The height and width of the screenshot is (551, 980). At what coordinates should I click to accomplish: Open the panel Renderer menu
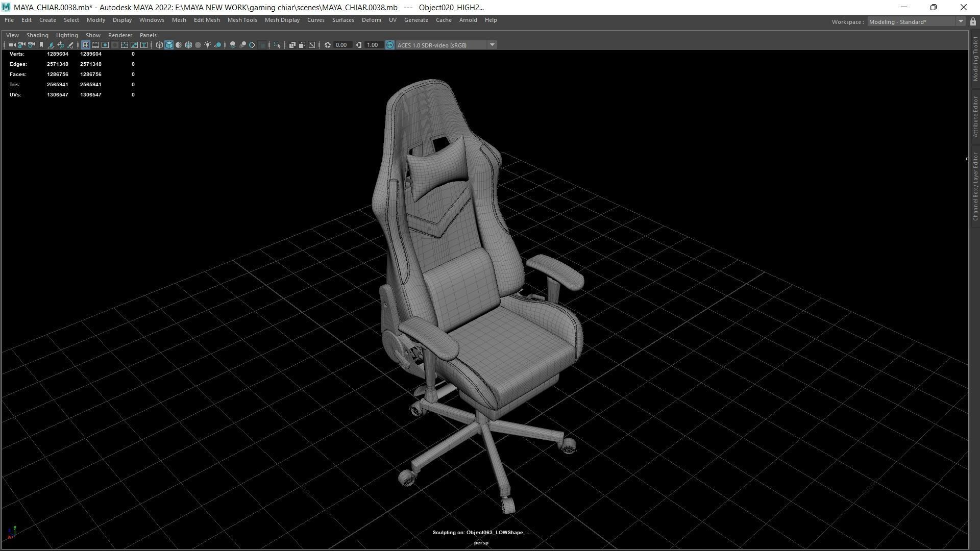click(x=120, y=35)
